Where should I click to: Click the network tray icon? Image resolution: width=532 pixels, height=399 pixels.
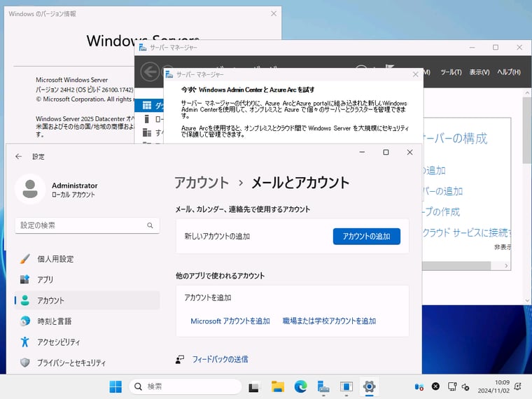pos(452,386)
